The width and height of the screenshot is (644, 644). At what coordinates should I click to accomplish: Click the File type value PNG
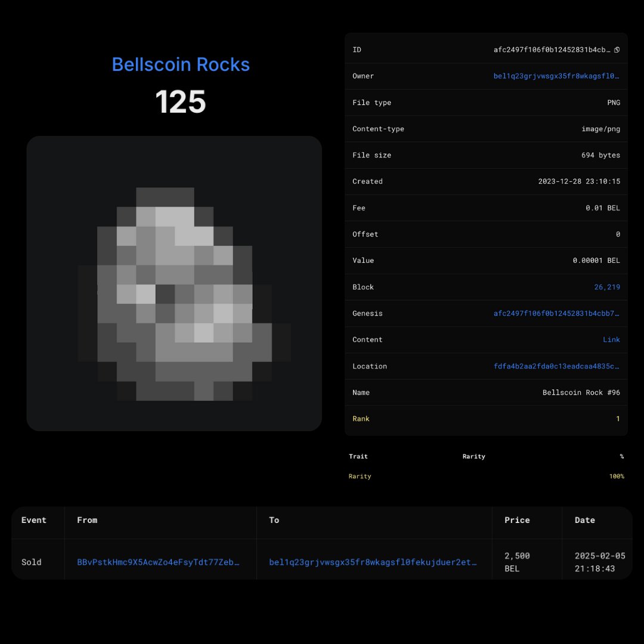[x=614, y=103]
